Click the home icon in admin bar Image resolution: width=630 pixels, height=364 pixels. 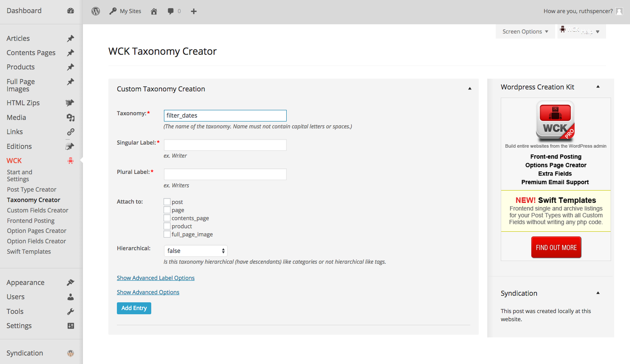coord(154,11)
